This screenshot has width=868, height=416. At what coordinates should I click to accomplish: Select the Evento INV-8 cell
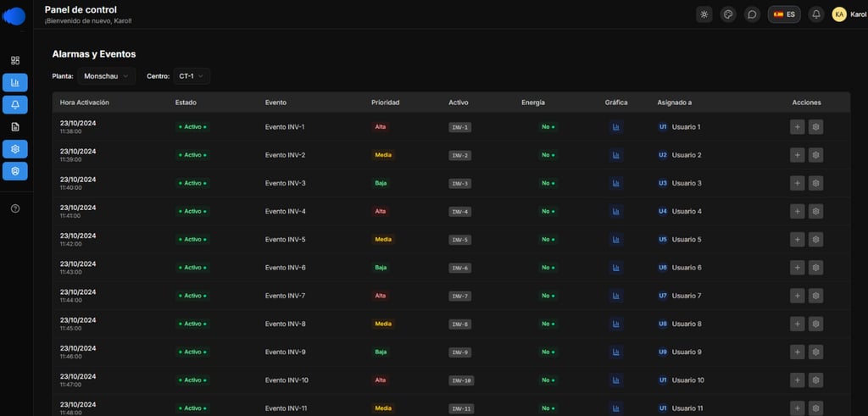click(285, 324)
